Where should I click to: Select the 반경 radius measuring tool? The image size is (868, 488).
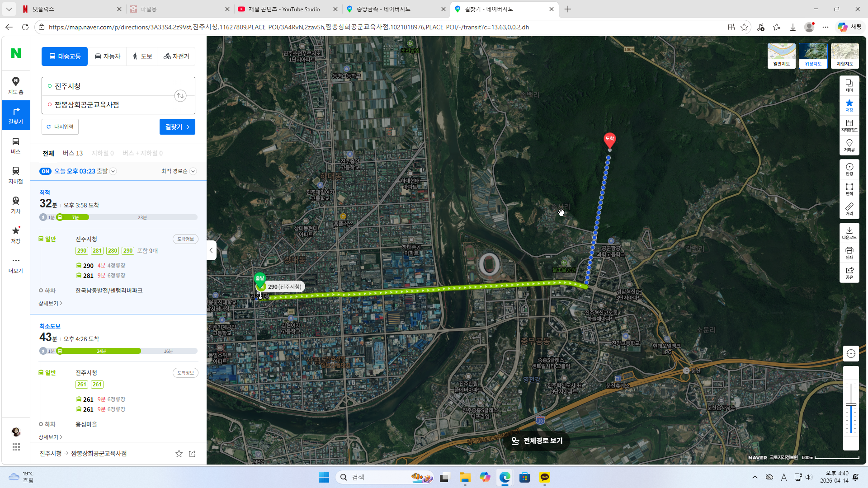849,169
